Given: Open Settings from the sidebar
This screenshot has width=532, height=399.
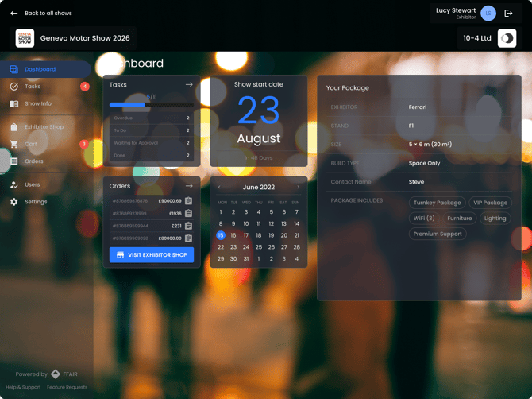Looking at the screenshot, I should (35, 202).
